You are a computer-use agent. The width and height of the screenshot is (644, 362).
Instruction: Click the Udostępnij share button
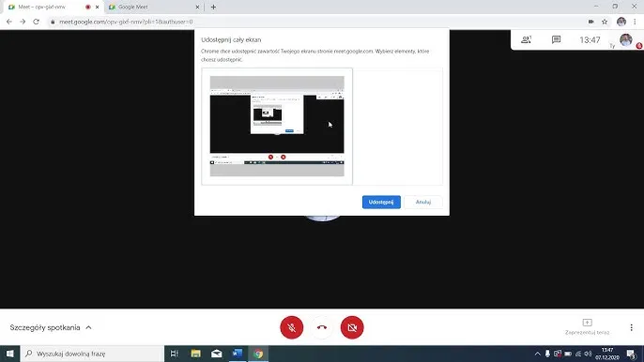[381, 202]
